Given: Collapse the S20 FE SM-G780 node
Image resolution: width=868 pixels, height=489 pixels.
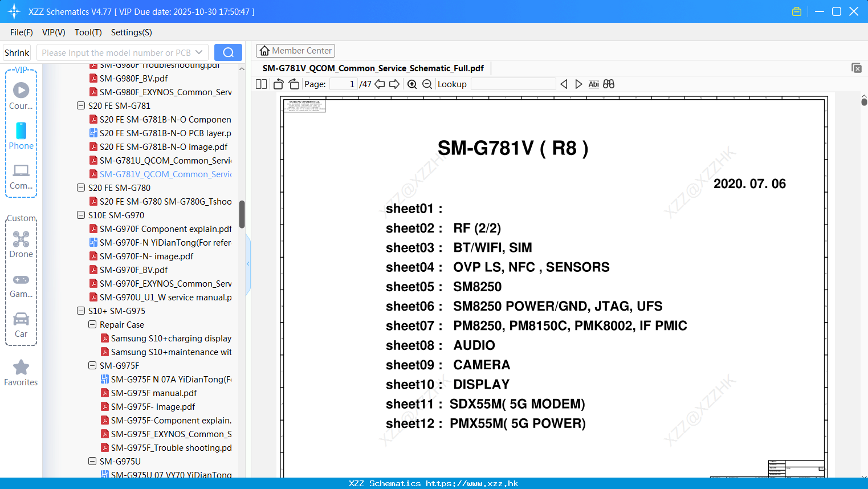Looking at the screenshot, I should 81,188.
